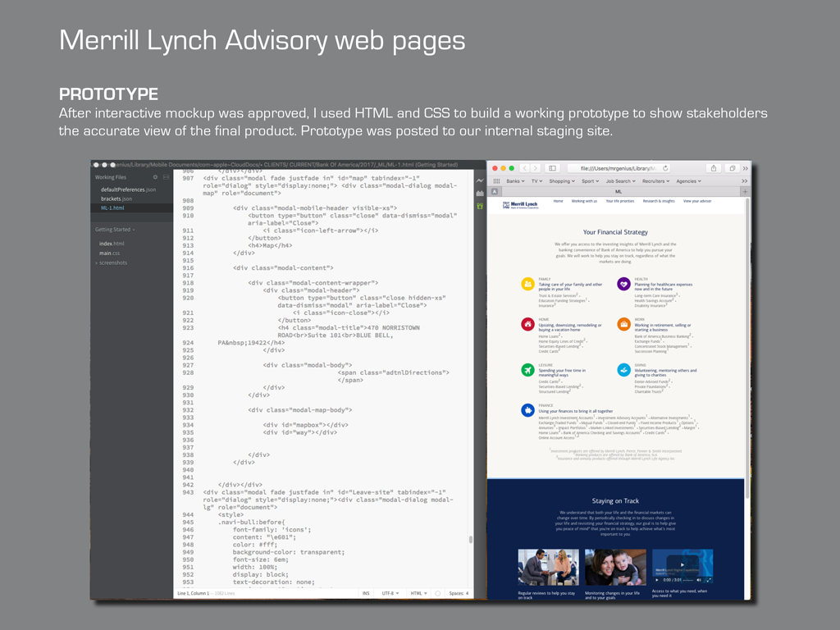
Task: Click View your advisor nav item
Action: 697,201
